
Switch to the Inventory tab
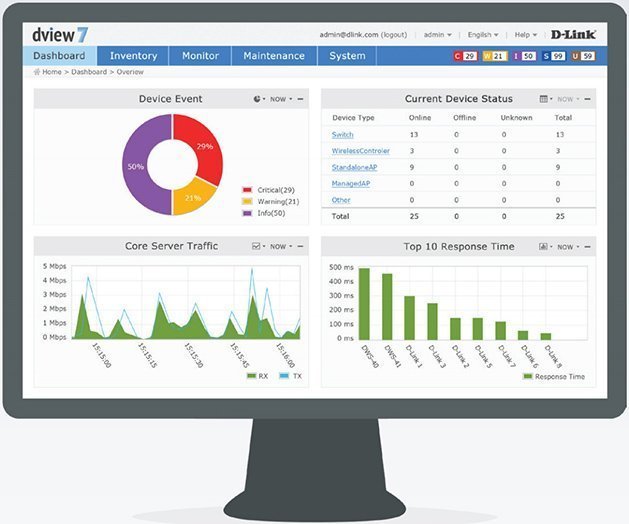click(x=133, y=56)
